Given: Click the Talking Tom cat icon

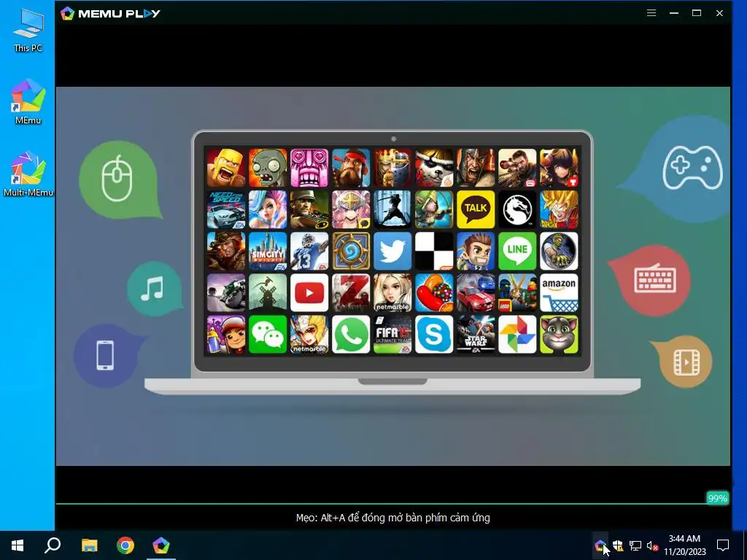Looking at the screenshot, I should pos(559,334).
